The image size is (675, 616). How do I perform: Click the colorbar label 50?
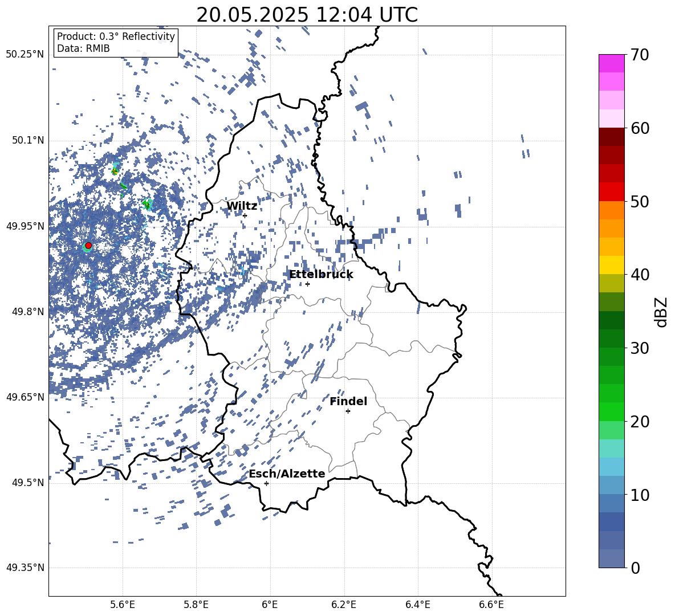640,201
